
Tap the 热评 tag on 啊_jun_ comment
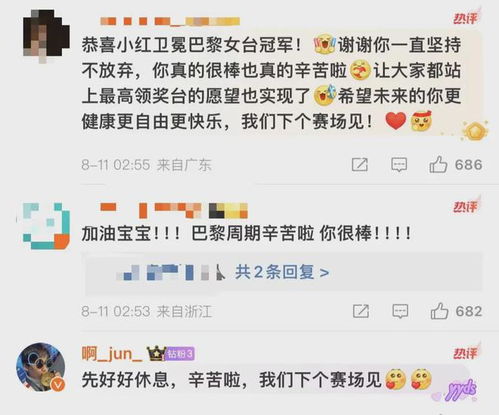tap(465, 353)
